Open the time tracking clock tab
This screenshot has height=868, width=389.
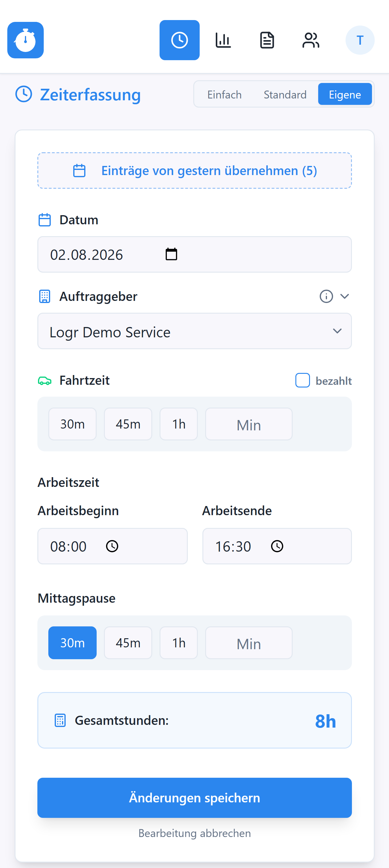click(180, 40)
